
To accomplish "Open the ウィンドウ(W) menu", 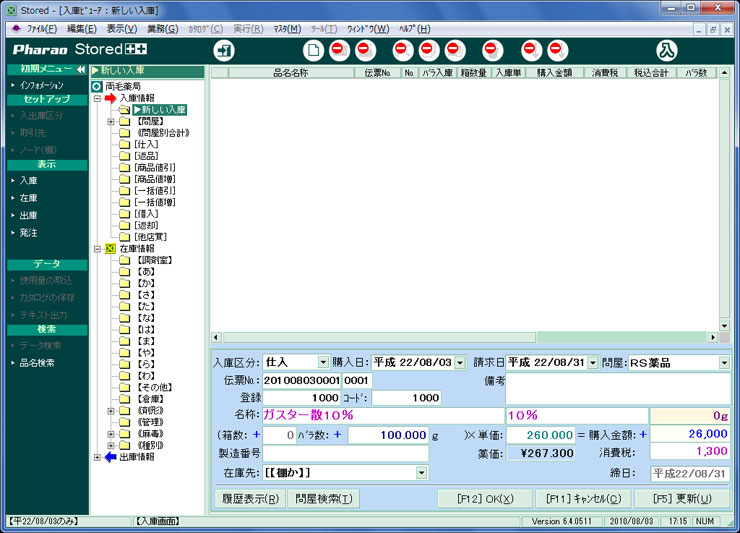I will coord(368,29).
